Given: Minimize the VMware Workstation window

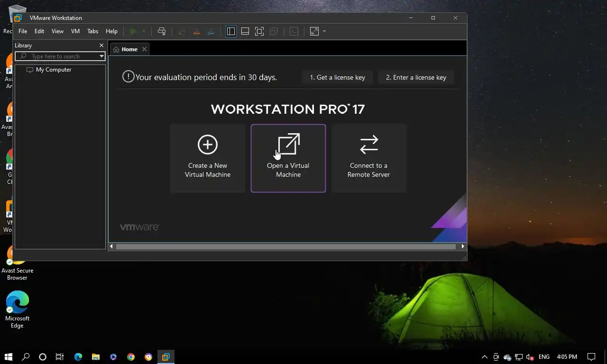Looking at the screenshot, I should tap(411, 18).
